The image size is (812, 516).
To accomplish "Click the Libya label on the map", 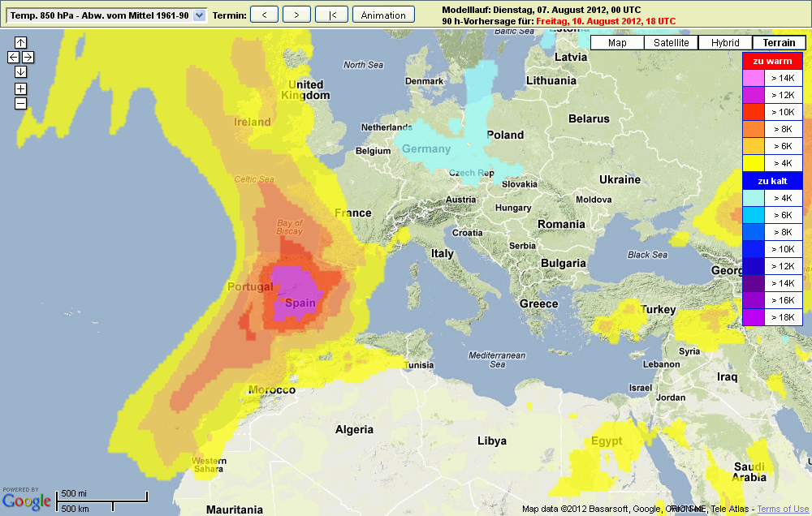I will point(492,441).
